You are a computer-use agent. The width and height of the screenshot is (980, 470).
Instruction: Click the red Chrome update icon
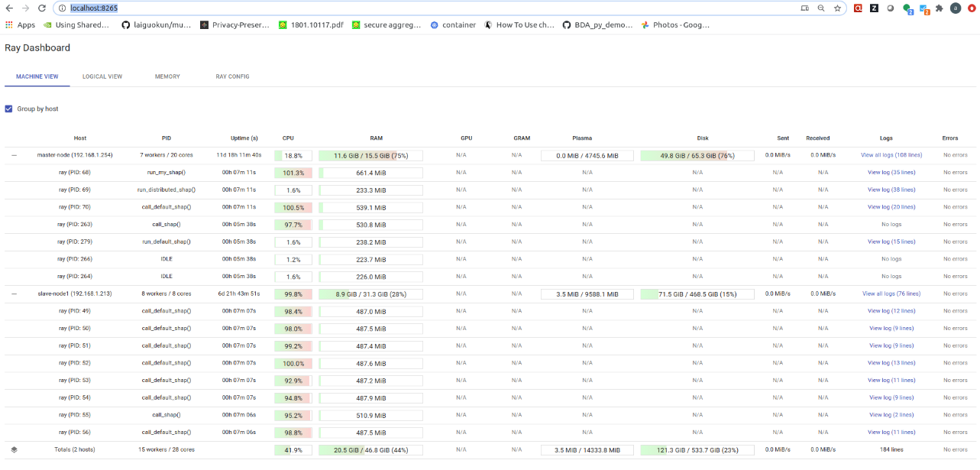click(972, 8)
